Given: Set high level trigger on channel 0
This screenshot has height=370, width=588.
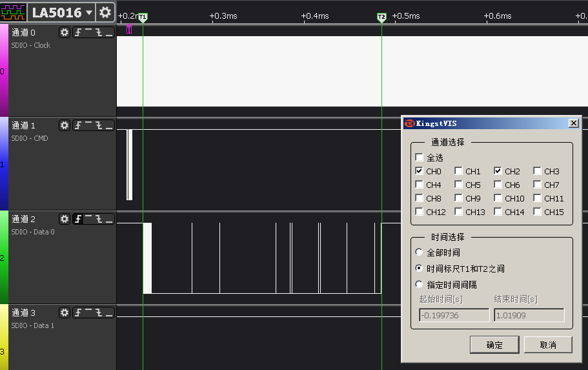Looking at the screenshot, I should pyautogui.click(x=88, y=33).
